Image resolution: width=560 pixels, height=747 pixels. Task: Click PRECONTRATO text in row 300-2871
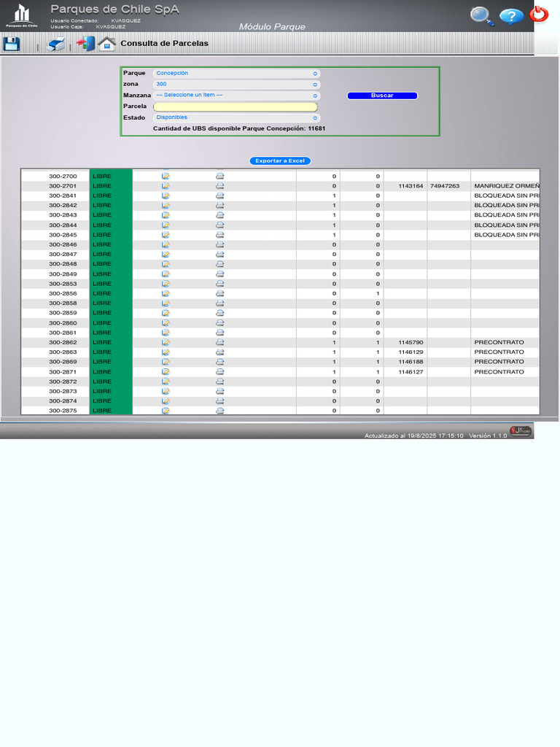pos(499,371)
